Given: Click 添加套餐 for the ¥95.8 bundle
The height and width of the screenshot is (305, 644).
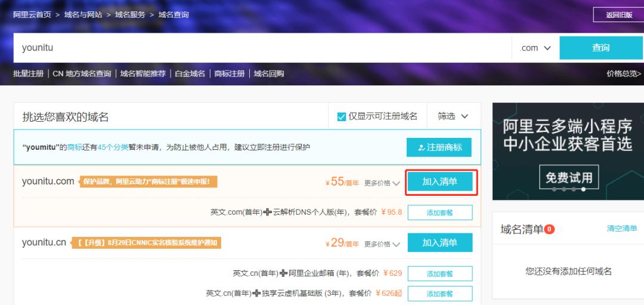Looking at the screenshot, I should pos(440,212).
